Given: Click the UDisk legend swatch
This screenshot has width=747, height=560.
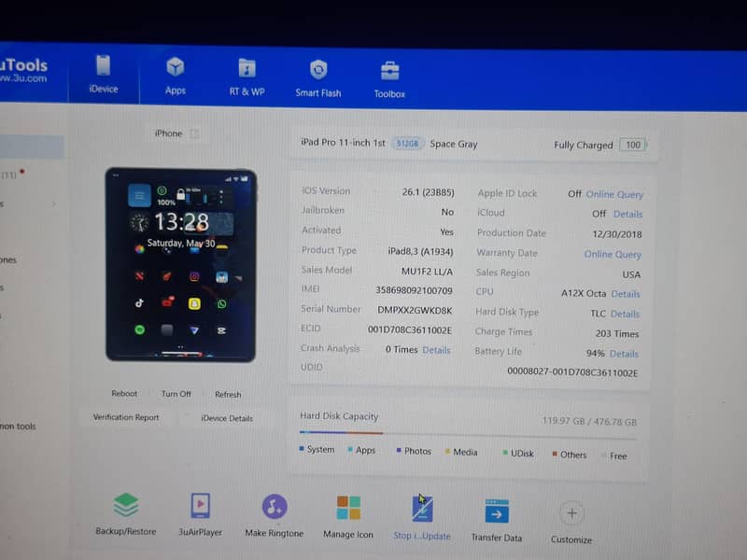Looking at the screenshot, I should click(x=505, y=453).
